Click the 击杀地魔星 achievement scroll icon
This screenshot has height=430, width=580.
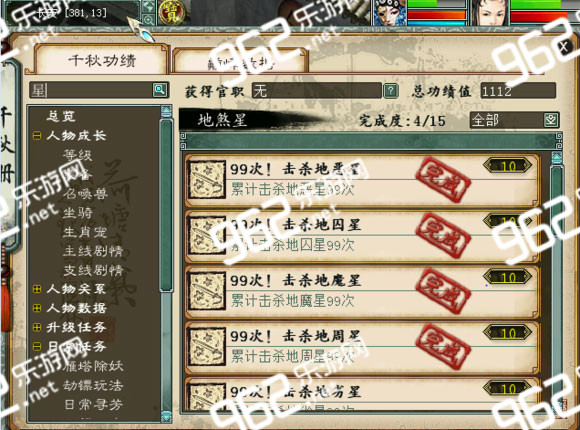(x=206, y=291)
